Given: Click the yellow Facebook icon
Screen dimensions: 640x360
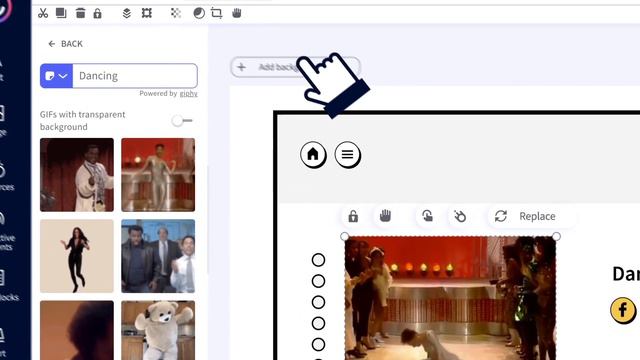Looking at the screenshot, I should click(x=623, y=310).
